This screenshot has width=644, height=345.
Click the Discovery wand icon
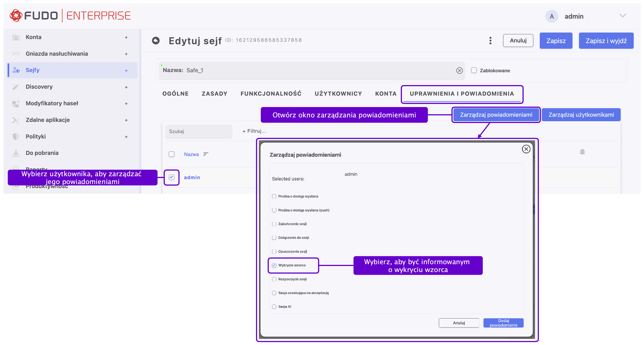(x=16, y=87)
